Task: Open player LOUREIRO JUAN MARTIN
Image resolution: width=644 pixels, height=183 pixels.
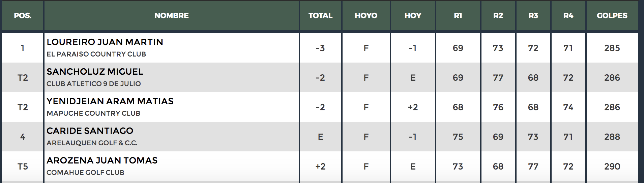Action: (105, 42)
